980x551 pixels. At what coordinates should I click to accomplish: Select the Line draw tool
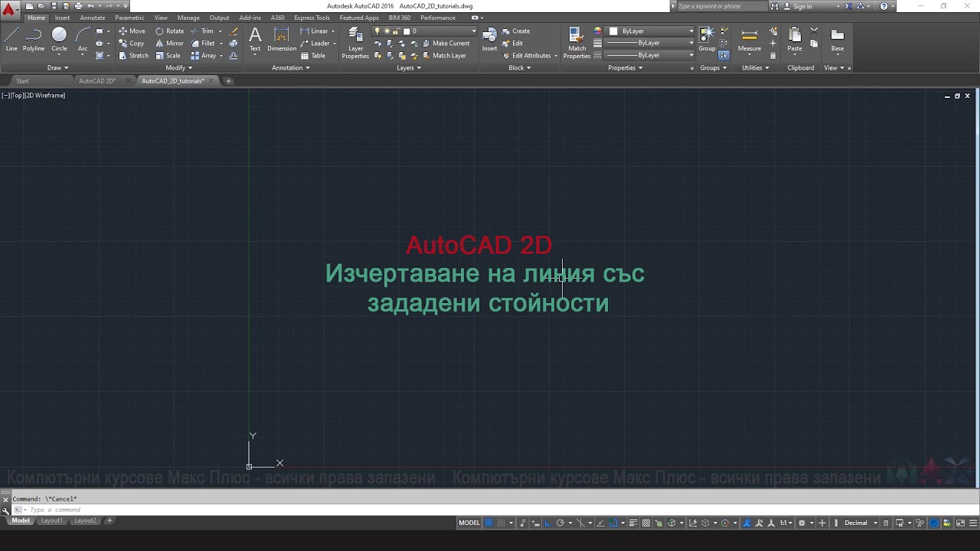11,40
